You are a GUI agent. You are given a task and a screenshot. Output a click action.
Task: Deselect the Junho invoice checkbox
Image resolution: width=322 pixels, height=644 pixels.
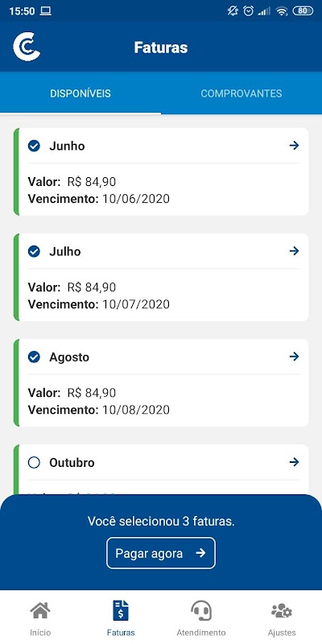click(x=34, y=146)
